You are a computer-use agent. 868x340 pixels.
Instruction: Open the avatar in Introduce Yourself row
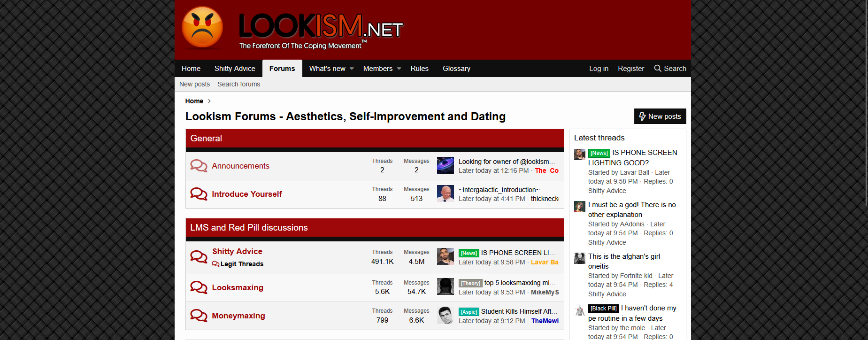coord(445,193)
